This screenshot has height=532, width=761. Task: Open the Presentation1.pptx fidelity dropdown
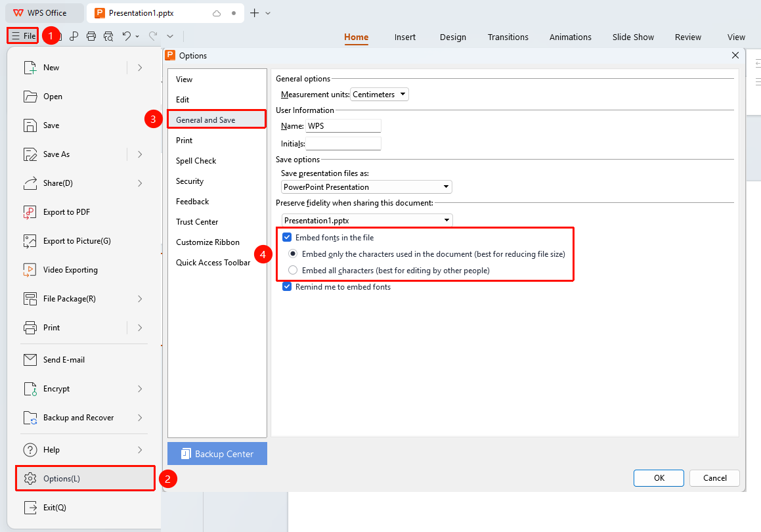(x=367, y=221)
